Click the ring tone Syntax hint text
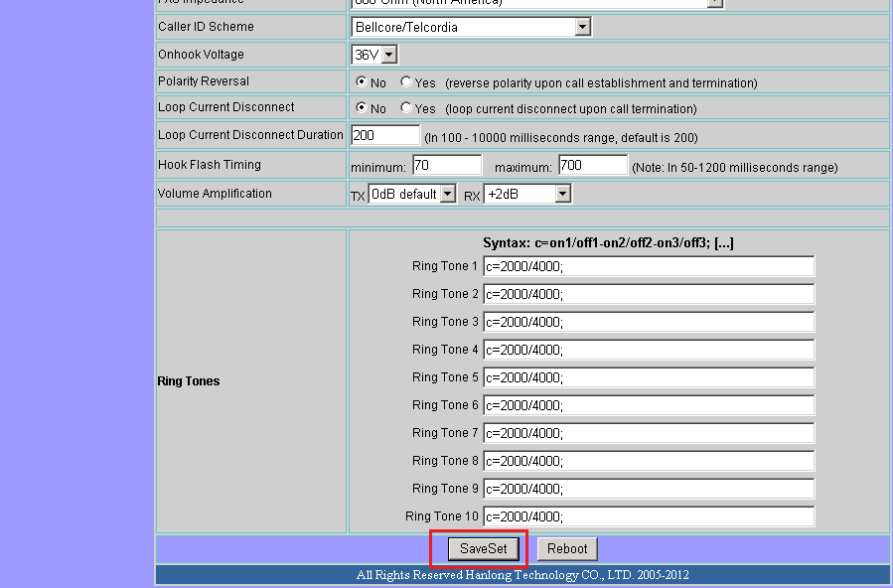 (x=608, y=243)
